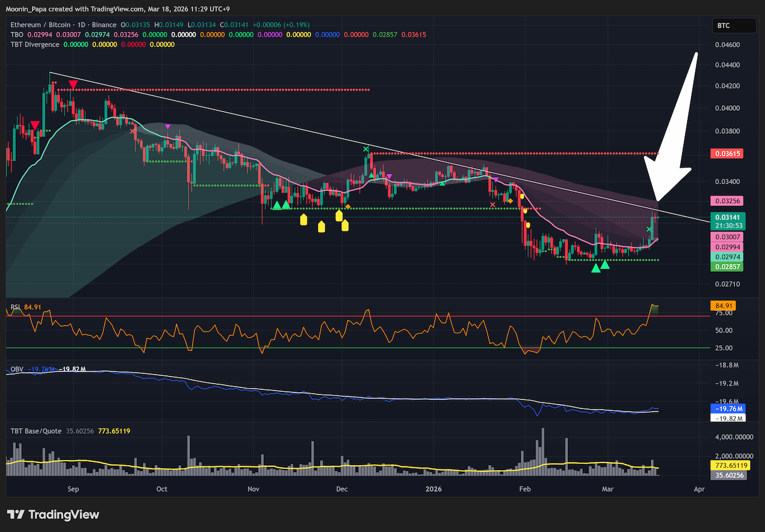765x532 pixels.
Task: Click the green X marker in mid-March
Action: (x=648, y=229)
